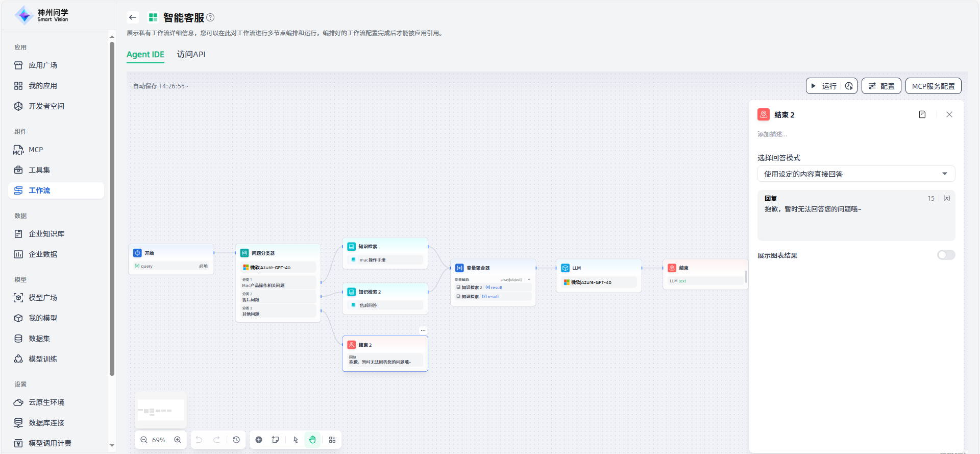The image size is (980, 454).
Task: Click the zoom in magnifier icon
Action: (x=178, y=440)
